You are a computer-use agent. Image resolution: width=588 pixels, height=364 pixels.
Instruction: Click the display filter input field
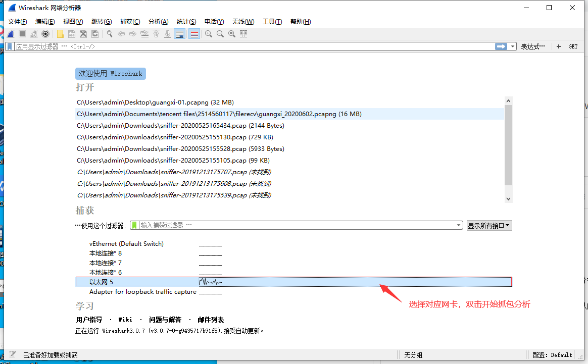[x=254, y=46]
